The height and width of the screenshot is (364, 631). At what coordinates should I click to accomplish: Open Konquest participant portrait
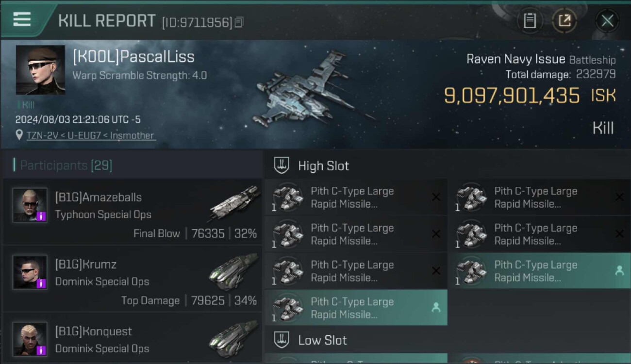30,339
